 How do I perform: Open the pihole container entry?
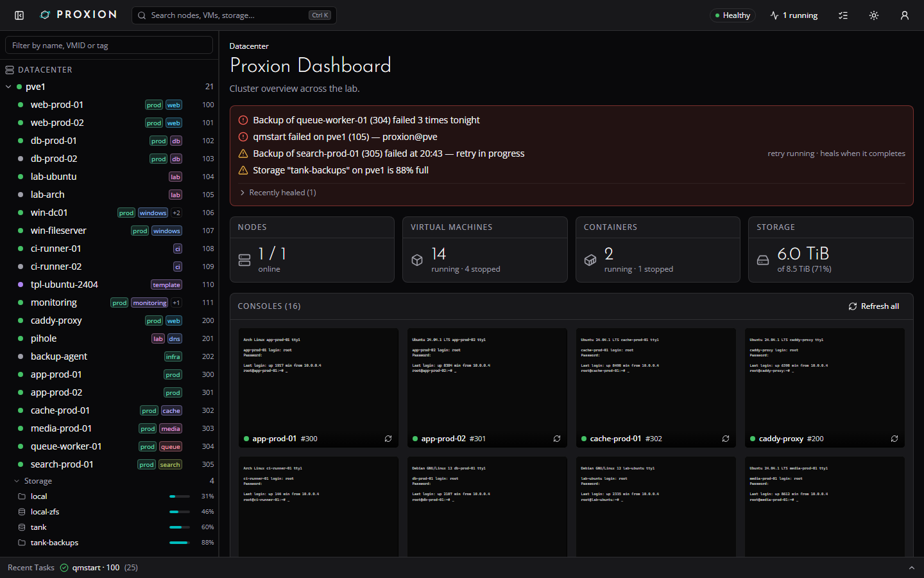tap(109, 338)
